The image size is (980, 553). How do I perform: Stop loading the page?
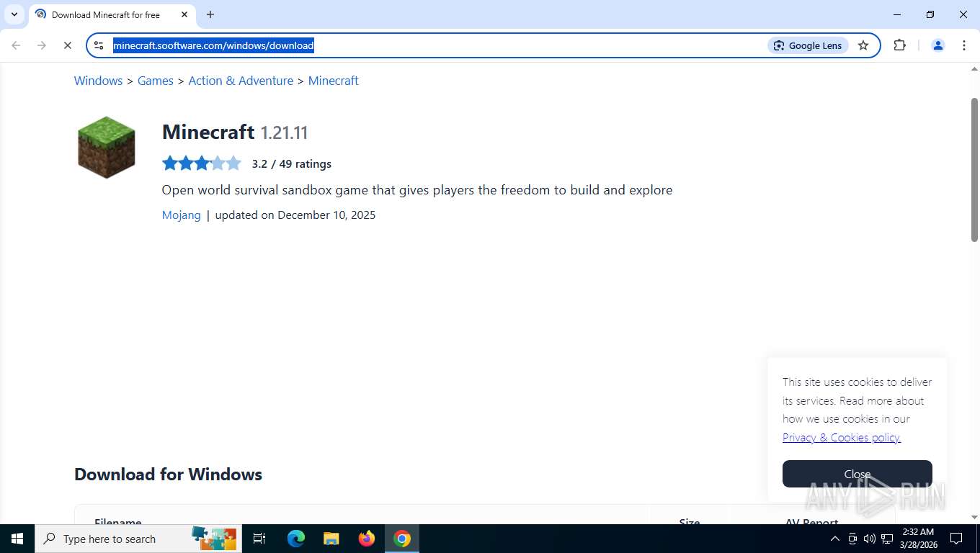pyautogui.click(x=68, y=45)
